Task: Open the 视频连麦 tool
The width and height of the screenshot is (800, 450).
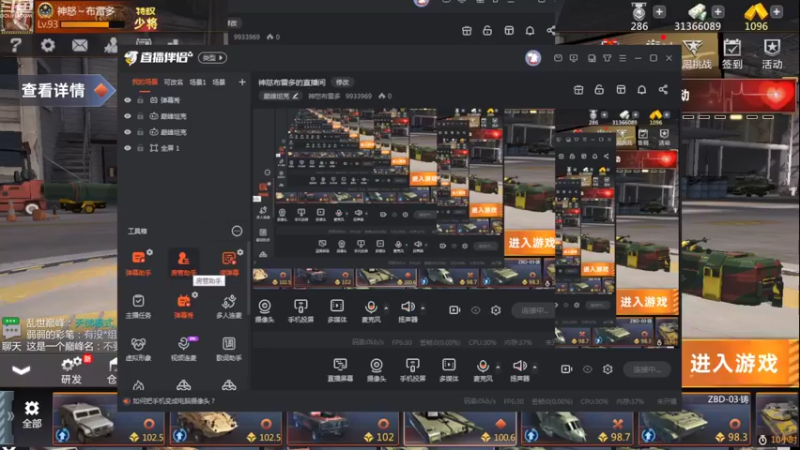Action: pyautogui.click(x=183, y=349)
